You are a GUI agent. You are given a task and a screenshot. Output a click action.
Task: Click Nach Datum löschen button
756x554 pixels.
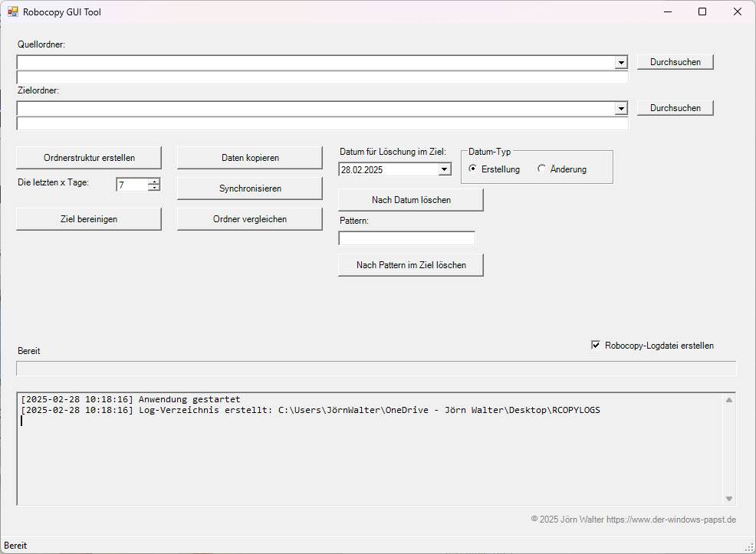pos(411,200)
